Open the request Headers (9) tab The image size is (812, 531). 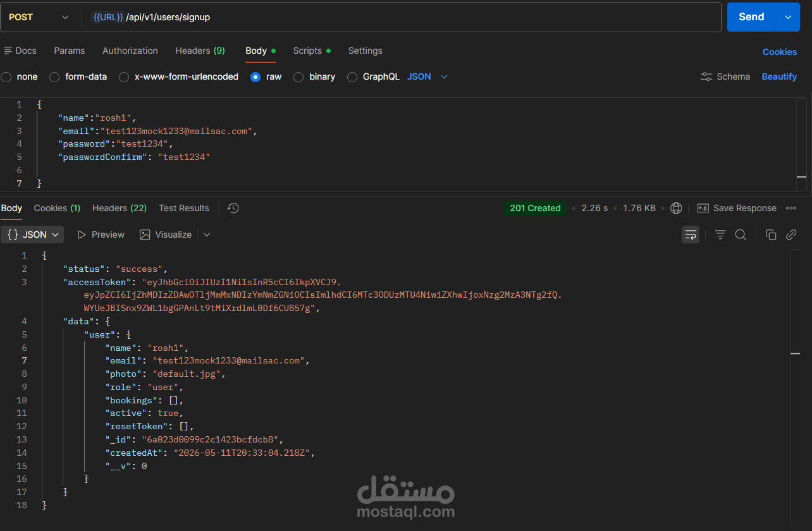click(x=200, y=51)
